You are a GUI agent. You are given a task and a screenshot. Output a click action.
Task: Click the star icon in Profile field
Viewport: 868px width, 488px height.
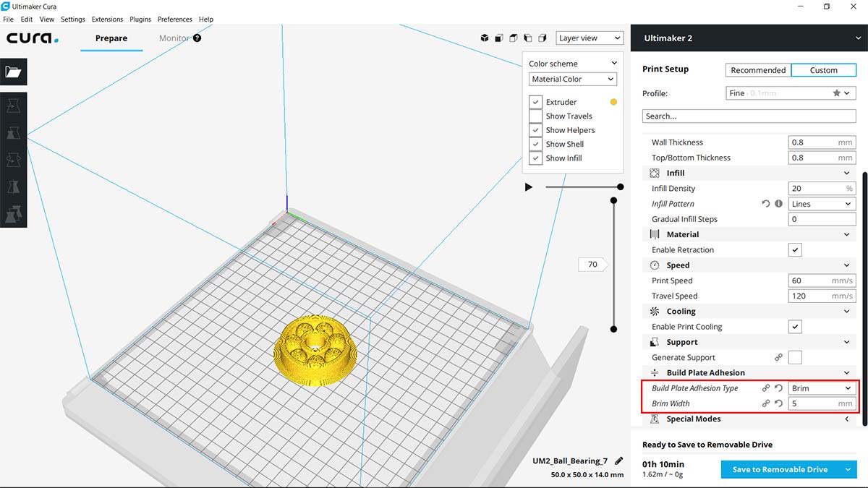coord(837,93)
